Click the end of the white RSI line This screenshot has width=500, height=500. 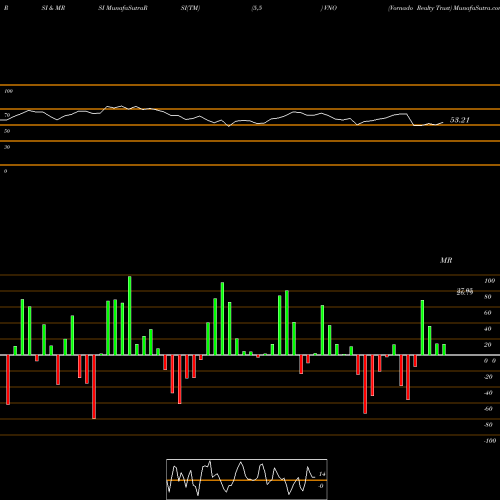[x=443, y=122]
